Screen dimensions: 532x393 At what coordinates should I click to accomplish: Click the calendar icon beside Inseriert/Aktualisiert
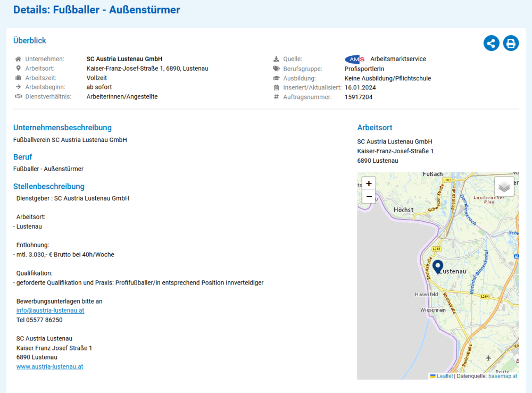tap(276, 87)
